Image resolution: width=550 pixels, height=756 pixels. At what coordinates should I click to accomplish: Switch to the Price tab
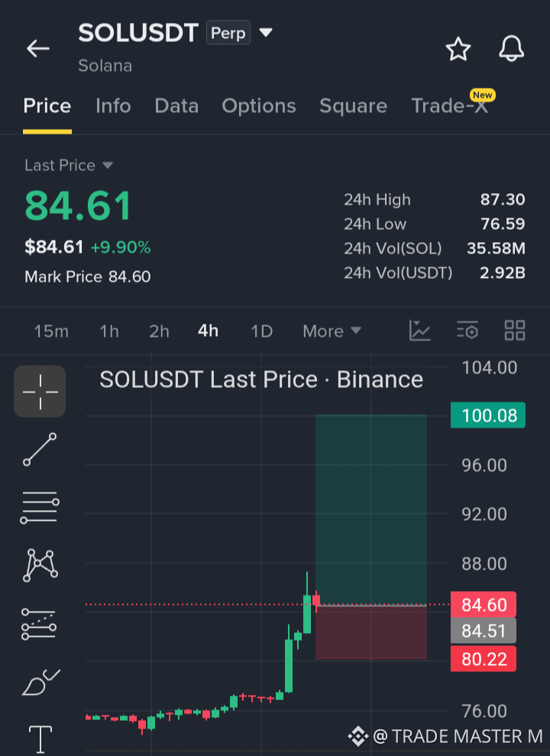47,106
